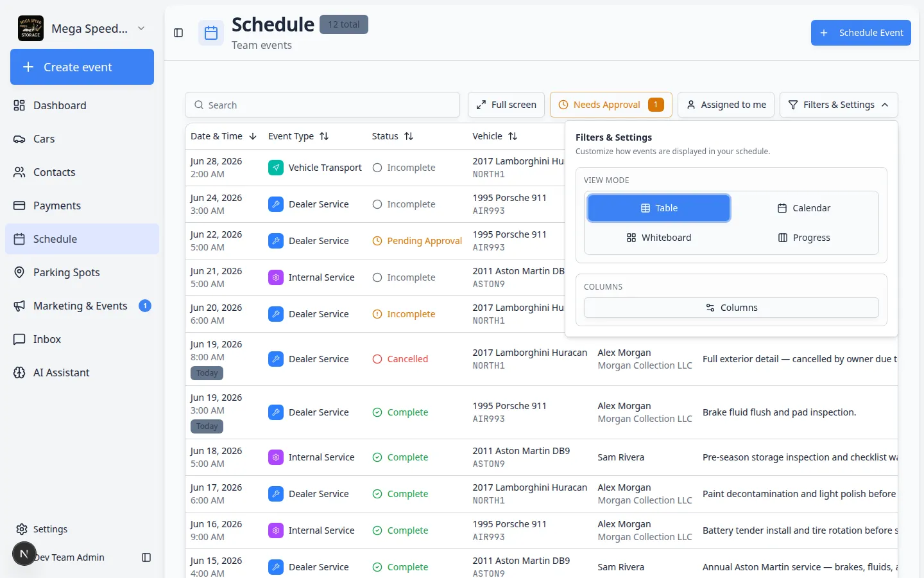Open Dashboard from the sidebar

82,105
